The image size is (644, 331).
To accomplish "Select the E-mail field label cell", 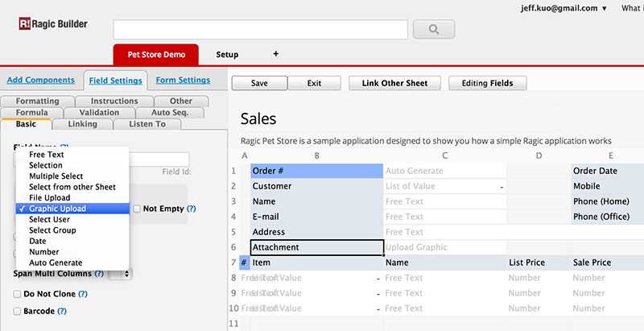I will [316, 217].
